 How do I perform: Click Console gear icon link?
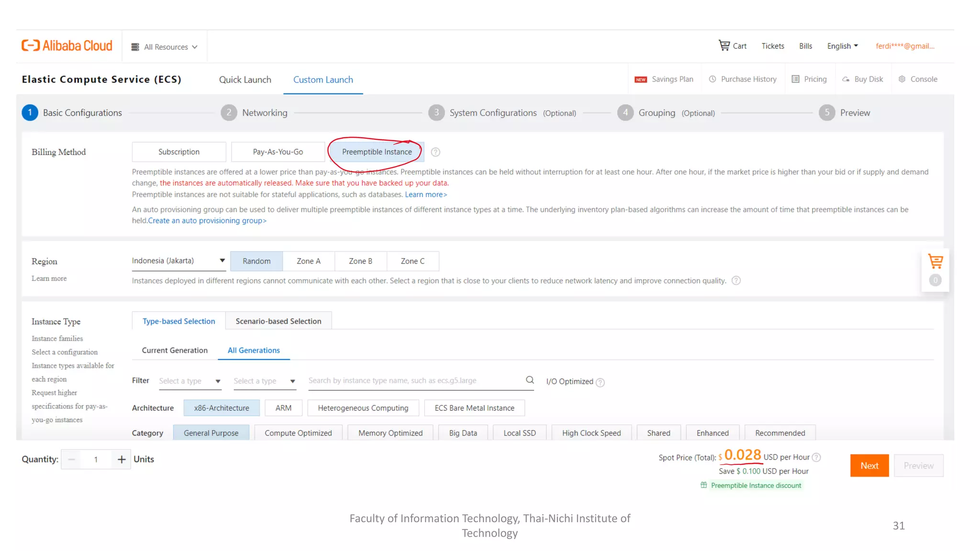918,79
